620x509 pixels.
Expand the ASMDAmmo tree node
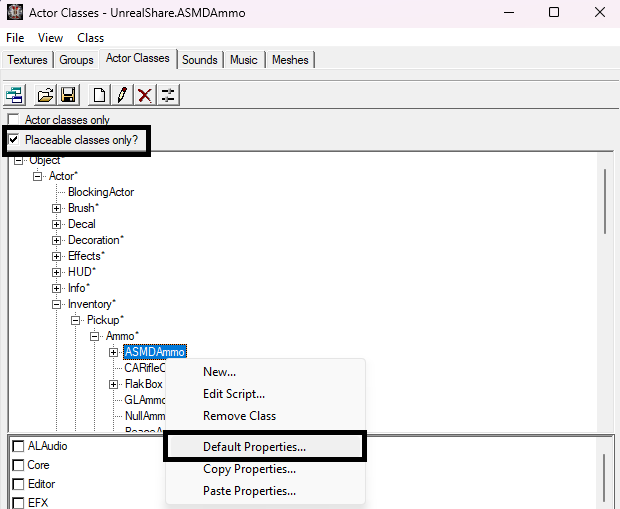113,352
